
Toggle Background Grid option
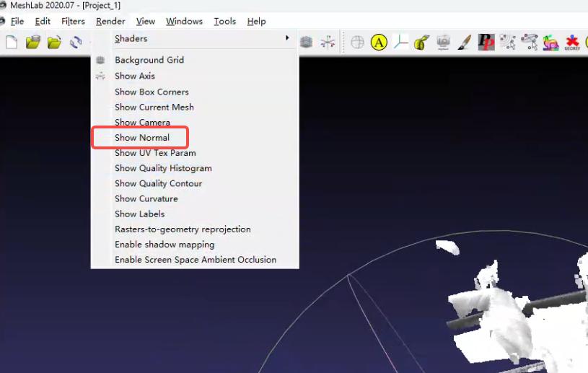point(149,60)
